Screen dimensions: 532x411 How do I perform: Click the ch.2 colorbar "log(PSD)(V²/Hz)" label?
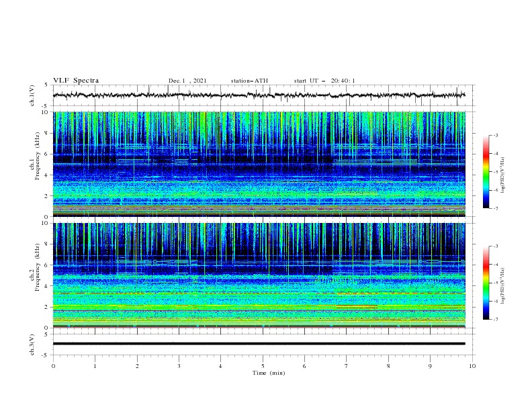point(503,286)
